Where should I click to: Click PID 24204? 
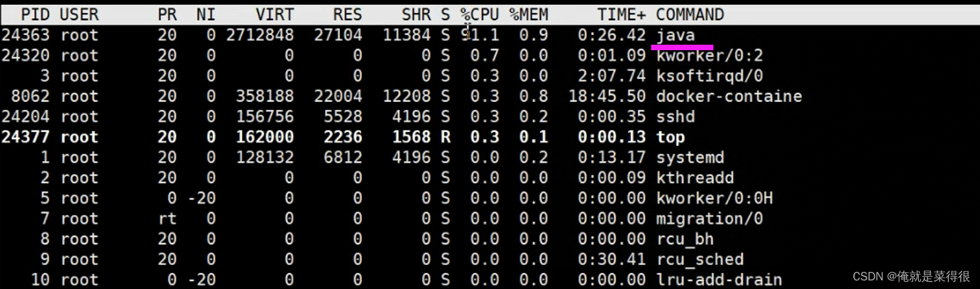pos(25,116)
